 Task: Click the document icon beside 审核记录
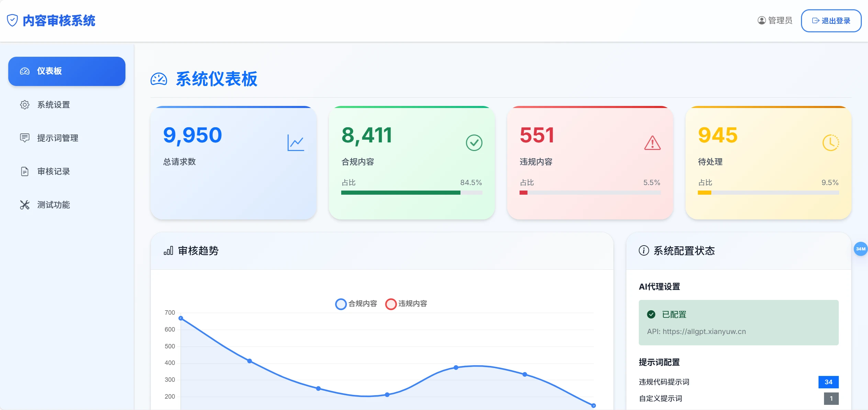tap(25, 171)
